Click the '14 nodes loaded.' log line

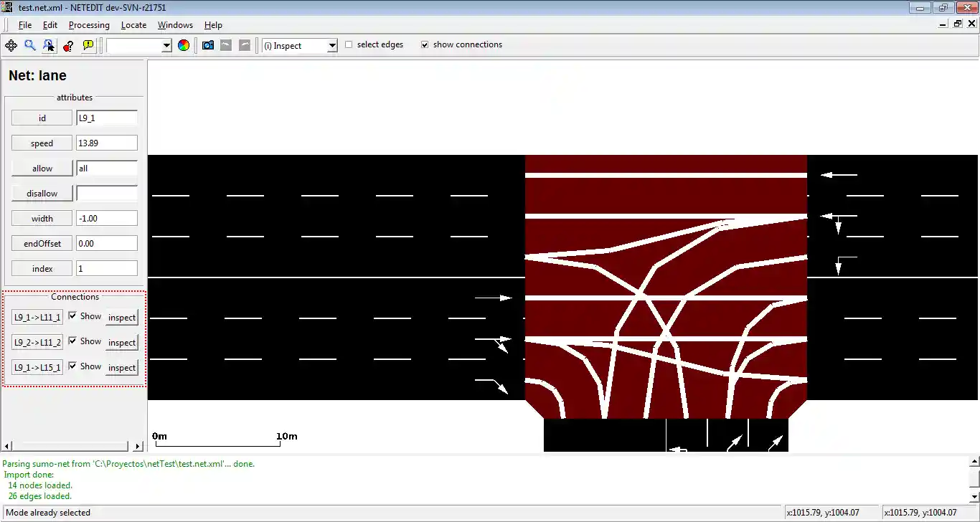tap(40, 485)
